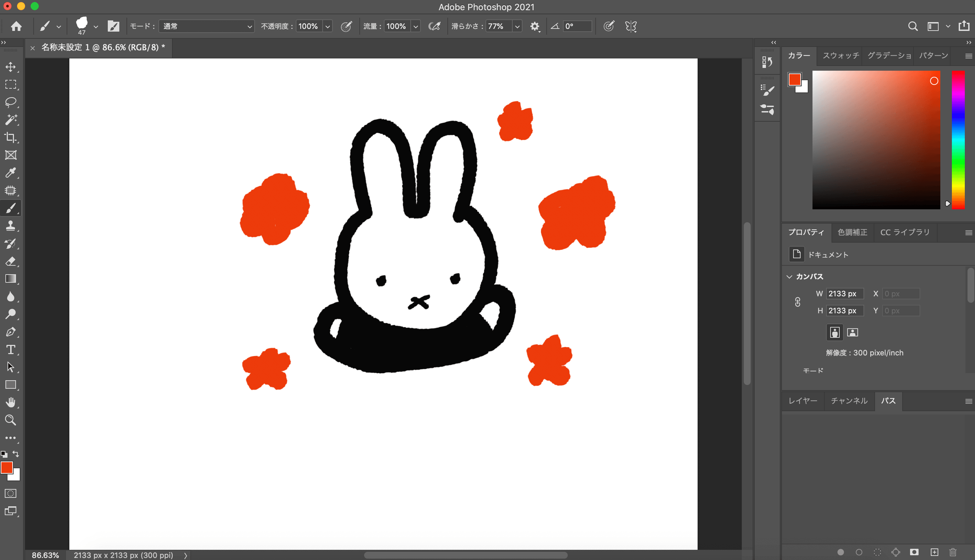Toggle pressure for opacity
The width and height of the screenshot is (975, 560).
(346, 26)
